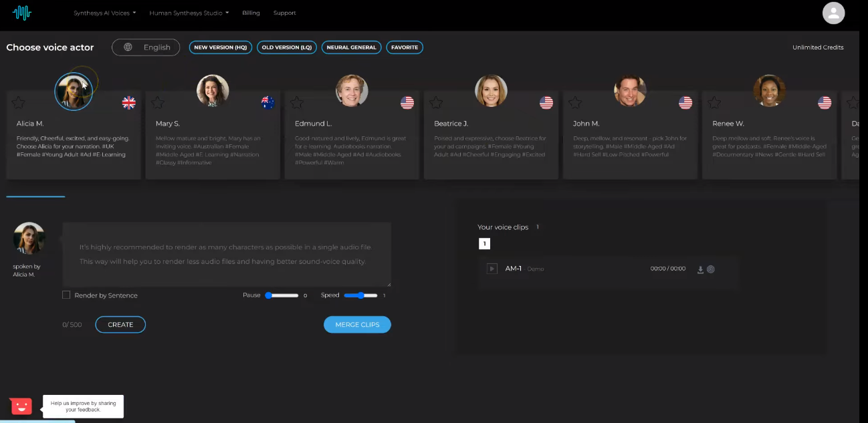Adjust the Speed slider

click(x=360, y=295)
